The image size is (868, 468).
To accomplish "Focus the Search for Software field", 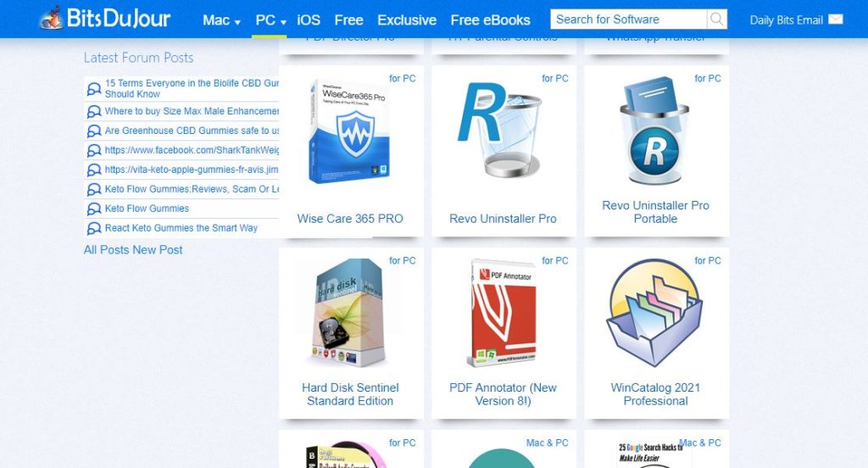I will coord(629,19).
